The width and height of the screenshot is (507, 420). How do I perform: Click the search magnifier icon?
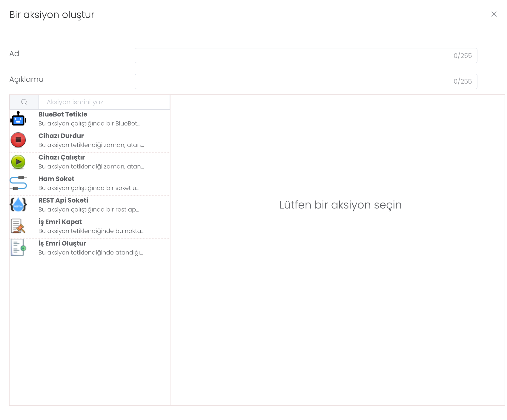click(x=24, y=102)
